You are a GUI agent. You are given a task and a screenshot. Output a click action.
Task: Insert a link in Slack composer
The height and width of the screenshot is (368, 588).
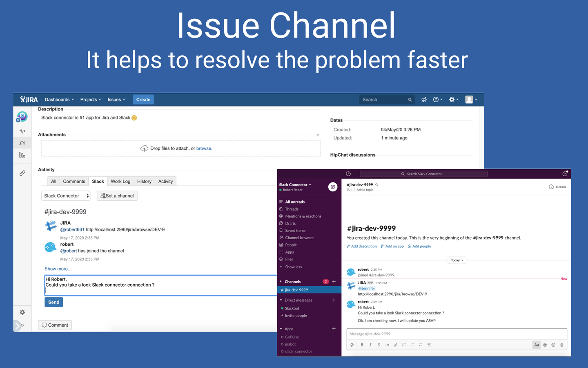(x=396, y=345)
